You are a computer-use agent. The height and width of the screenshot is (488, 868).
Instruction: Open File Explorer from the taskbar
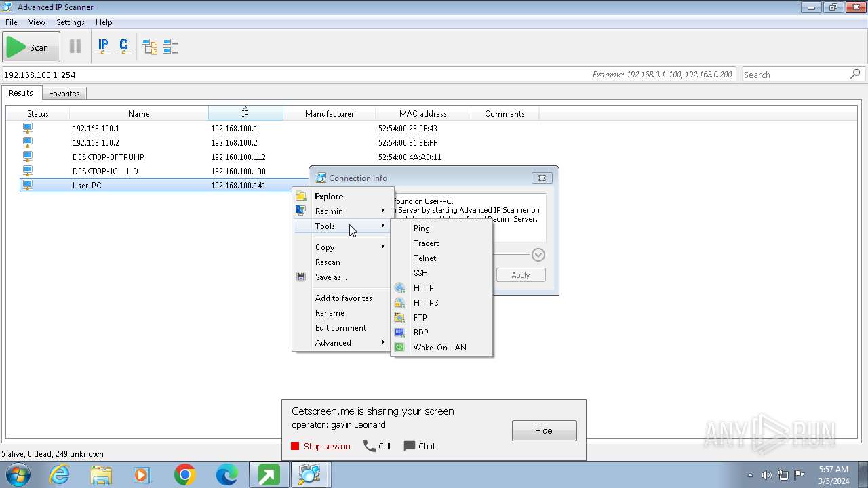(x=101, y=475)
